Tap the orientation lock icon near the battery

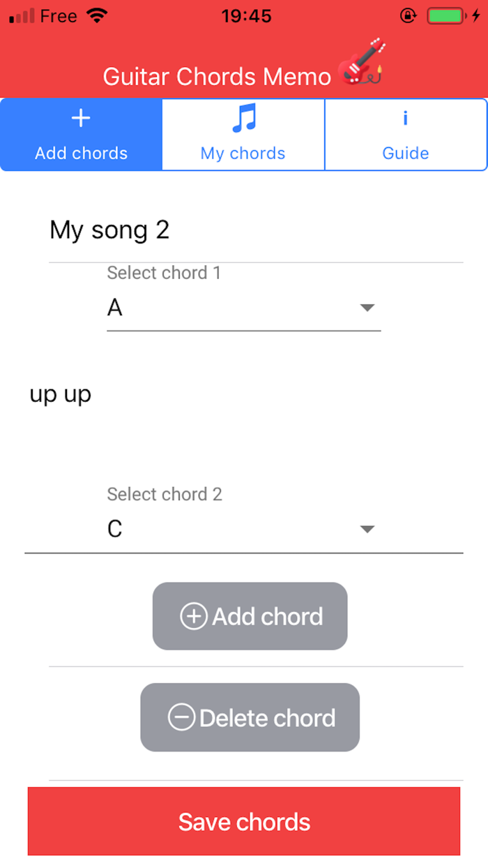click(409, 15)
